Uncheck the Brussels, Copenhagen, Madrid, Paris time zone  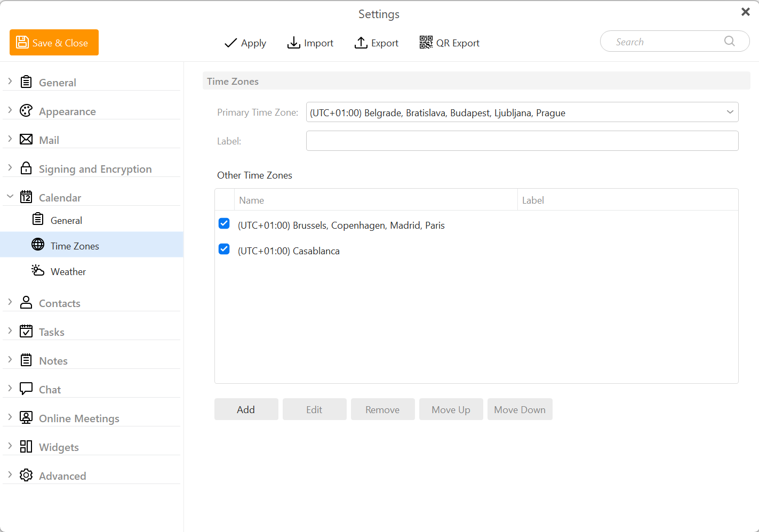pyautogui.click(x=224, y=224)
